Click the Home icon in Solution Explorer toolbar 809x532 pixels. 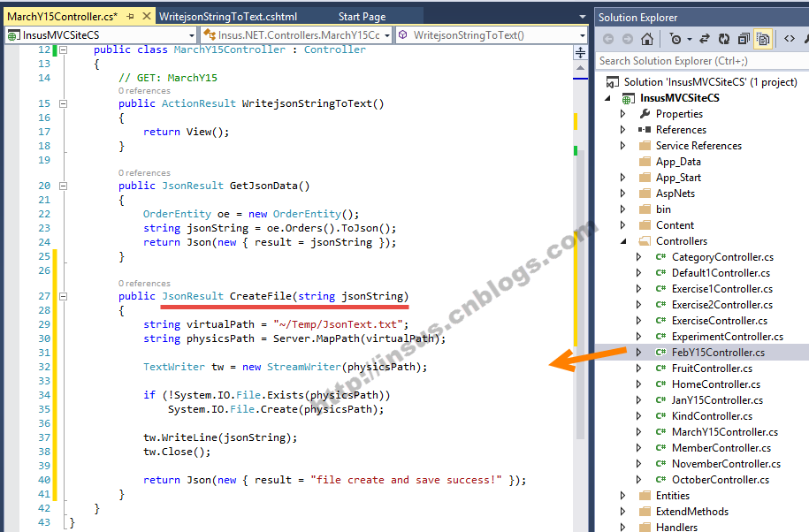pyautogui.click(x=647, y=39)
